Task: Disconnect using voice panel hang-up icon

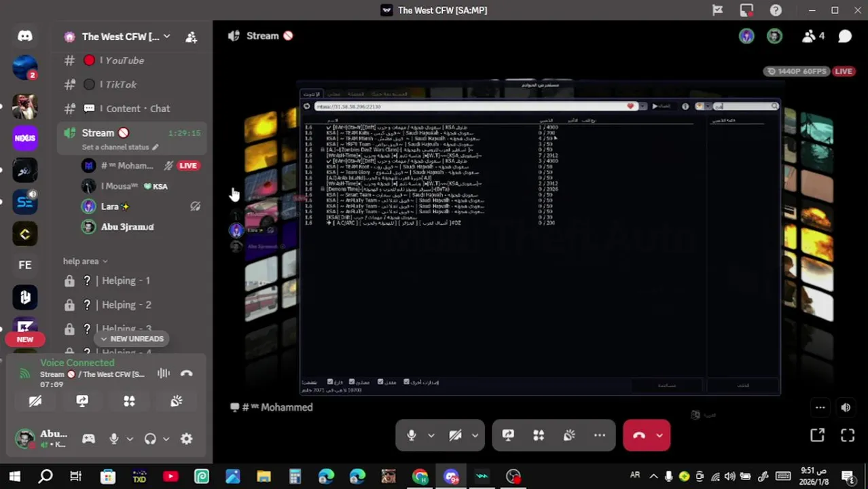Action: [x=187, y=373]
